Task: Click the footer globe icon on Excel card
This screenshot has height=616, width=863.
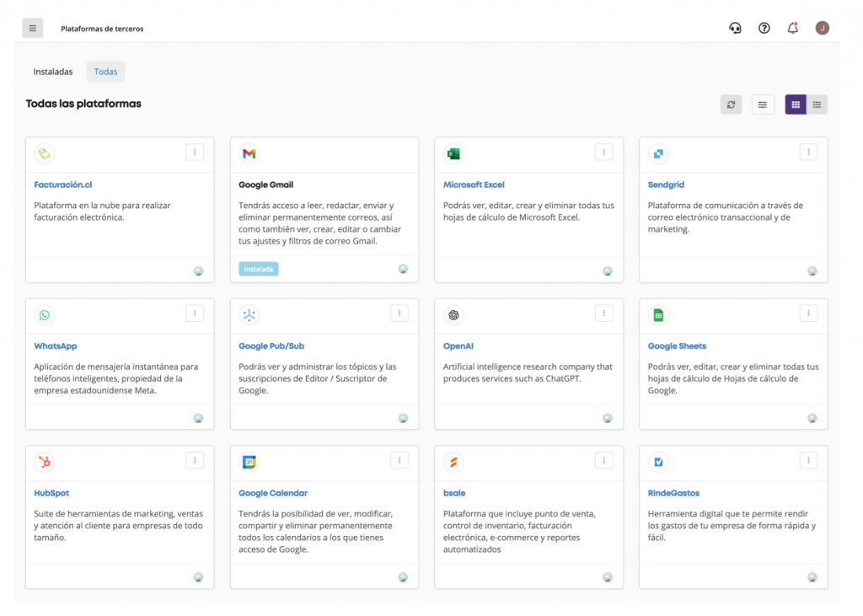Action: (608, 271)
